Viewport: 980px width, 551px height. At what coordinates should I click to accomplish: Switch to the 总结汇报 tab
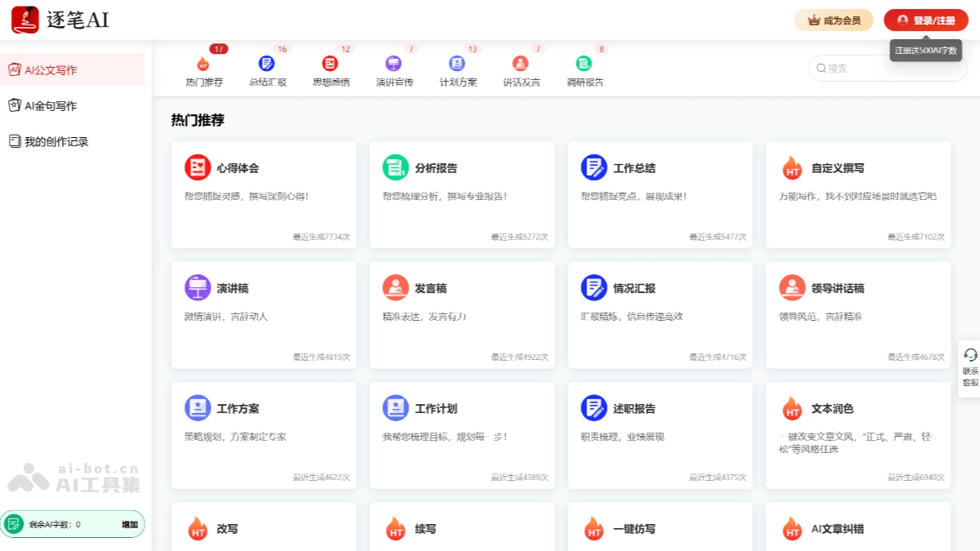[x=267, y=71]
